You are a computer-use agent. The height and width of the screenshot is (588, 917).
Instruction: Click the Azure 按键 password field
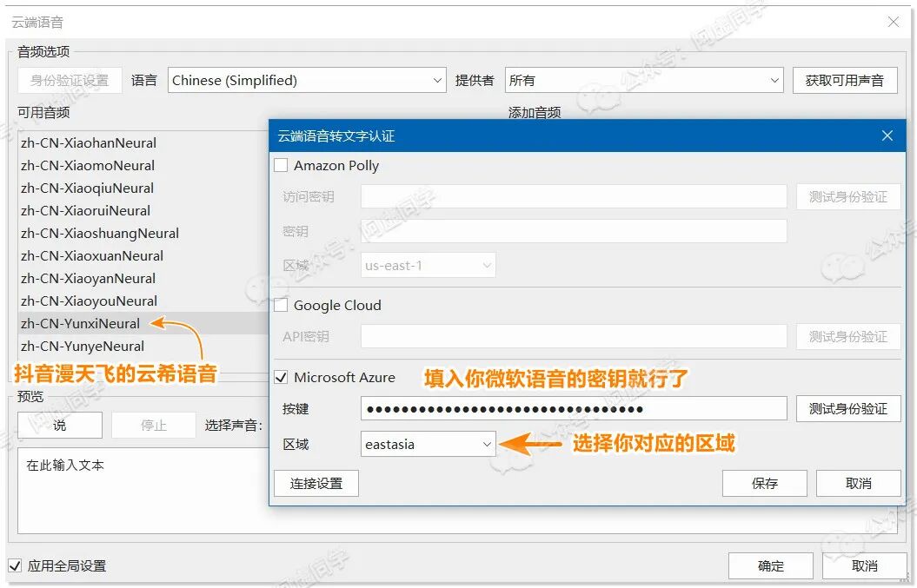tap(574, 408)
